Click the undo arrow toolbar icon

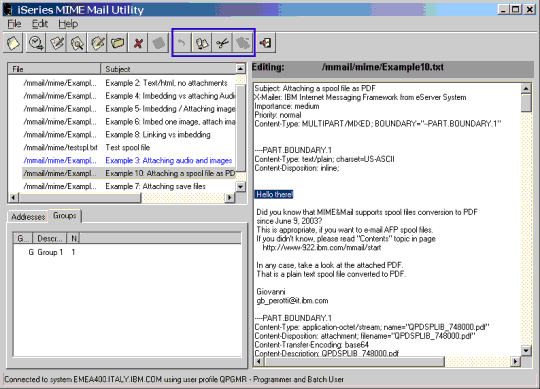pos(182,43)
